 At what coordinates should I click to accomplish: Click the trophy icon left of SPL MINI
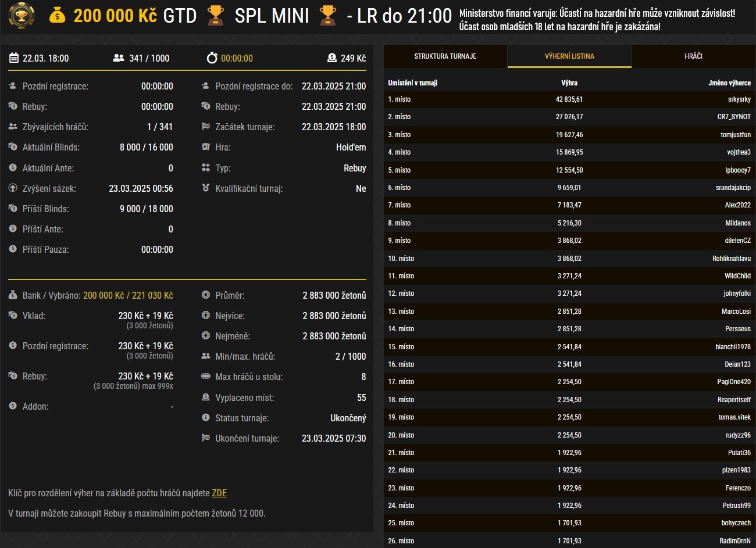216,16
